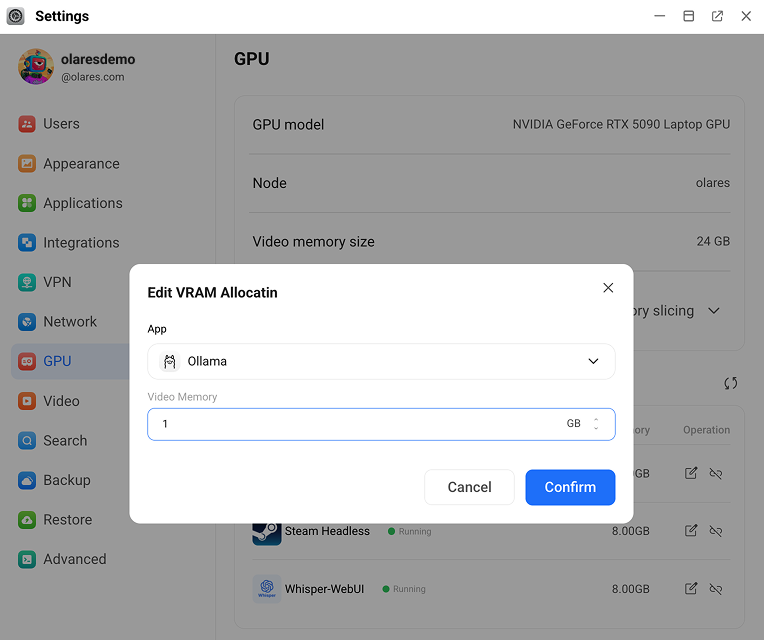Viewport: 764px width, 640px height.
Task: Click the Operation column header
Action: (707, 430)
